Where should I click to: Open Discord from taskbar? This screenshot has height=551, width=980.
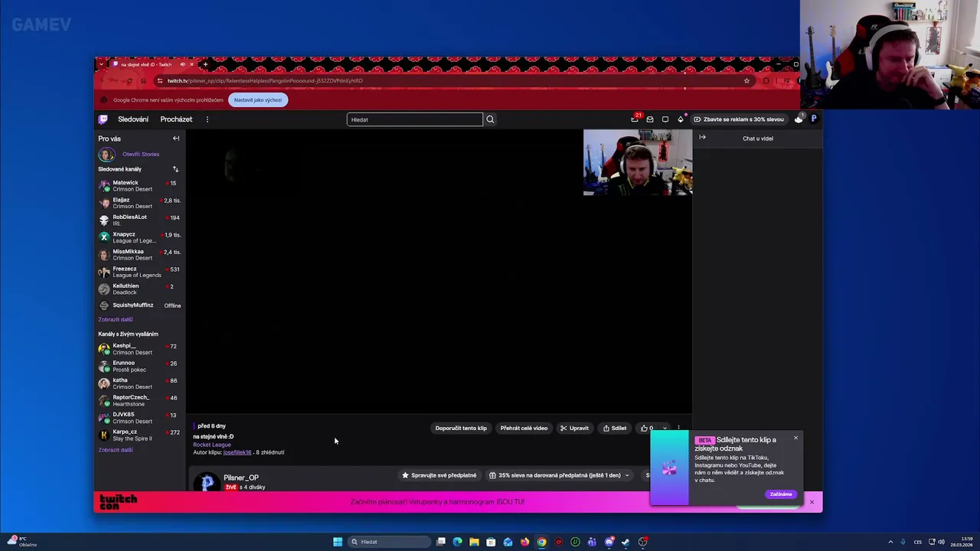coord(609,542)
